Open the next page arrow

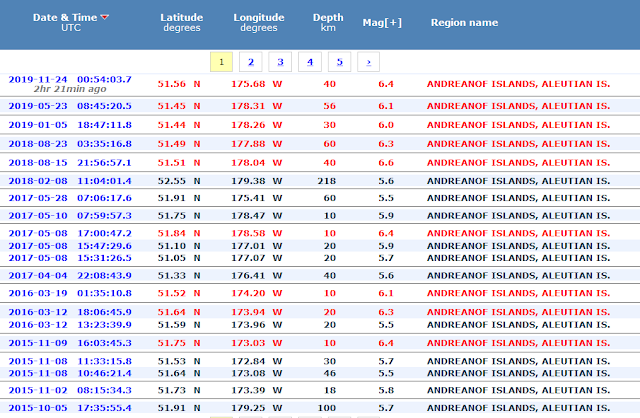point(369,62)
